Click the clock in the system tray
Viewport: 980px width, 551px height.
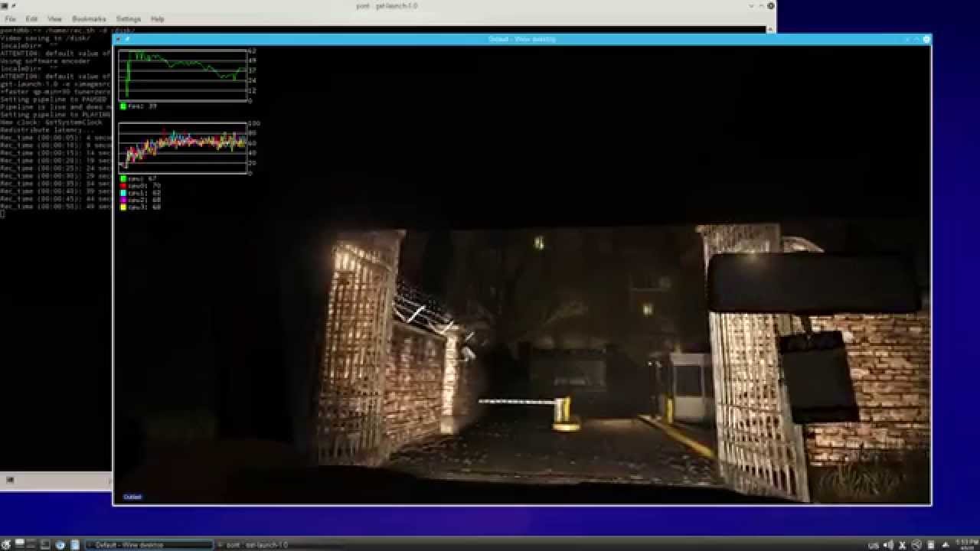point(965,544)
